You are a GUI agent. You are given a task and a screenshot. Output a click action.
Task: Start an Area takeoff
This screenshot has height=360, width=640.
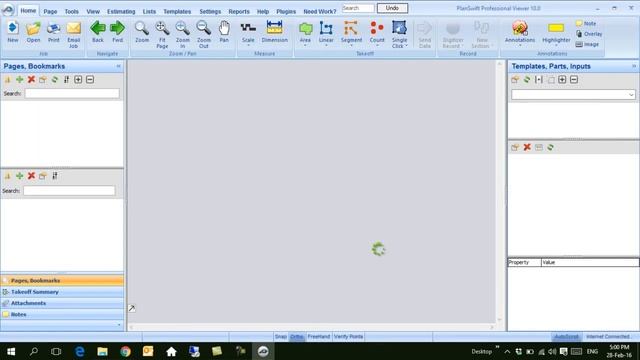click(x=305, y=33)
